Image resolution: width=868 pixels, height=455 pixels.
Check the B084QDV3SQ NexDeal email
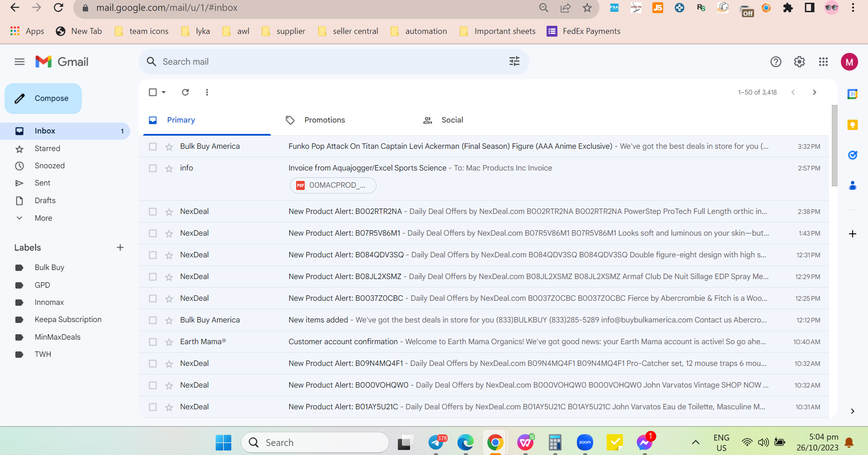[153, 255]
